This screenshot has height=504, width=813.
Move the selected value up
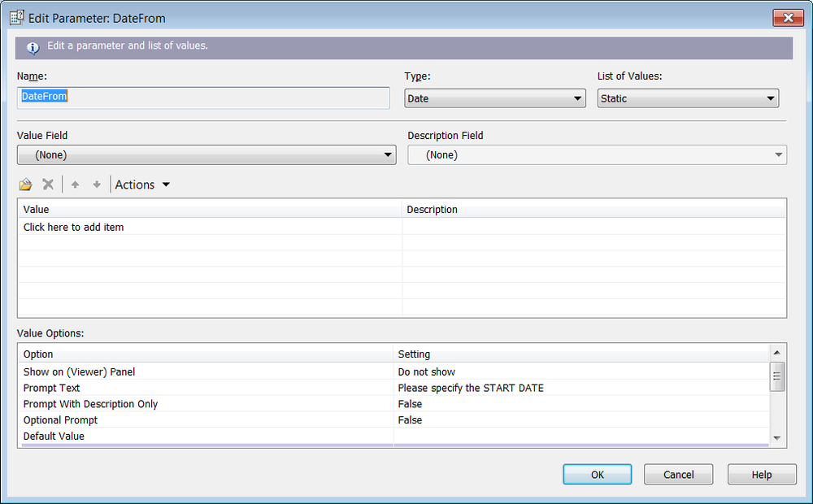(x=75, y=184)
